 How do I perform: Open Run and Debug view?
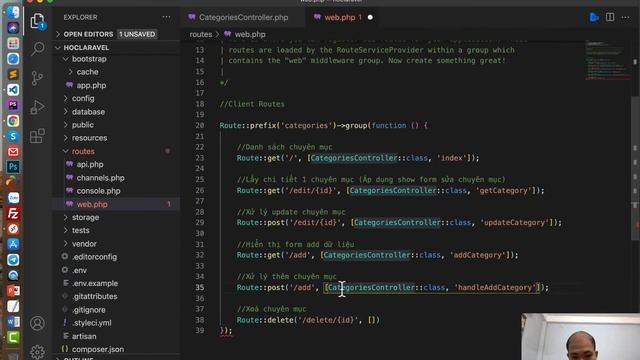click(x=37, y=107)
